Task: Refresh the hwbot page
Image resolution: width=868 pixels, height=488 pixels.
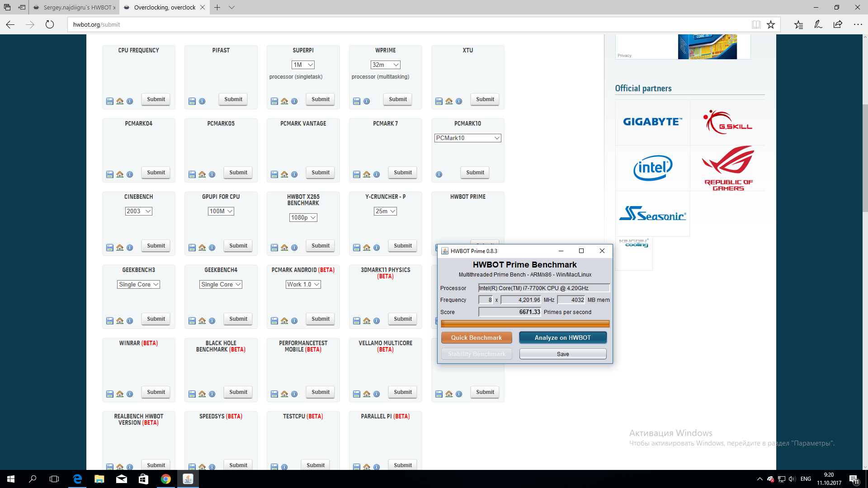Action: (x=50, y=24)
